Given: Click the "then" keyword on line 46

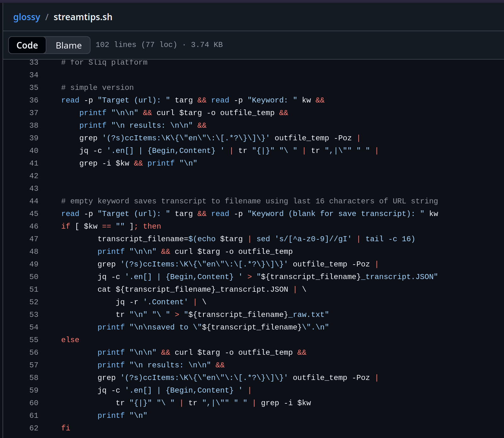Looking at the screenshot, I should [152, 226].
